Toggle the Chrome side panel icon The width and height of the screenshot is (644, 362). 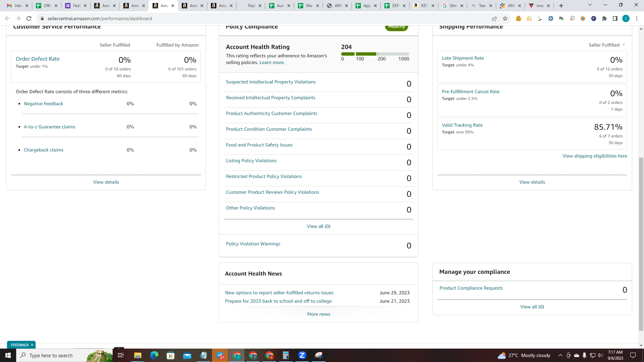point(615,18)
